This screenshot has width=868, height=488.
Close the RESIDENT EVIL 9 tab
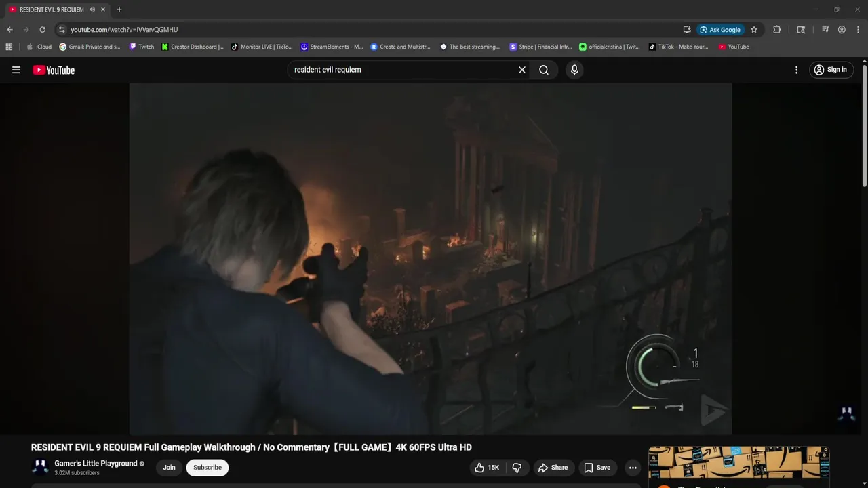point(103,9)
